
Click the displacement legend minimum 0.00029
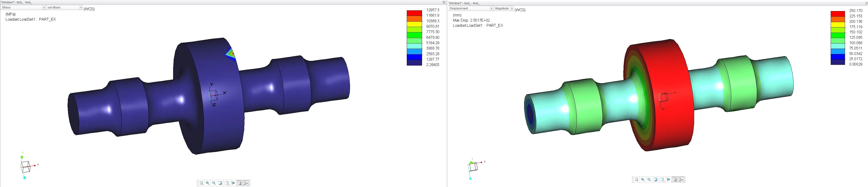[x=856, y=64]
